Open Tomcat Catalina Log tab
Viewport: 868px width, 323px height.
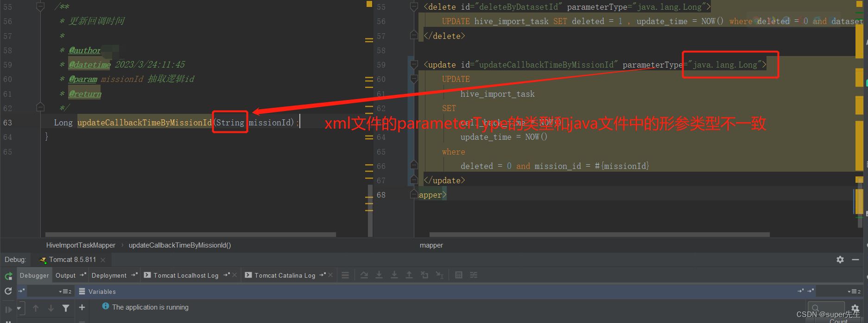click(x=285, y=275)
